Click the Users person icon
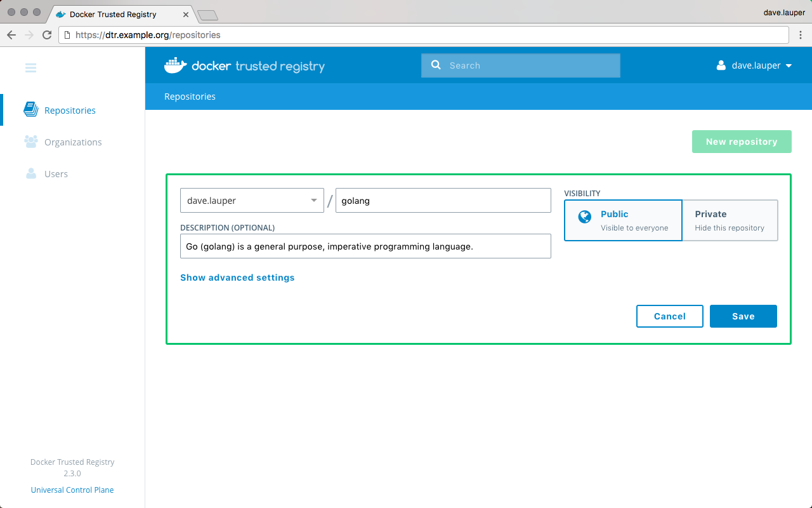812x508 pixels. coord(30,173)
